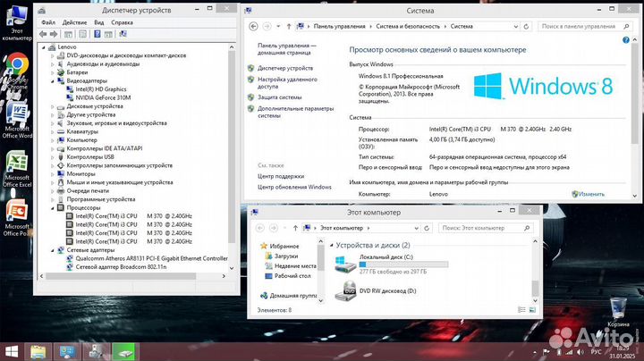The width and height of the screenshot is (644, 361).
Task: Click Система безопасность breadcrumb in address bar
Action: click(408, 26)
